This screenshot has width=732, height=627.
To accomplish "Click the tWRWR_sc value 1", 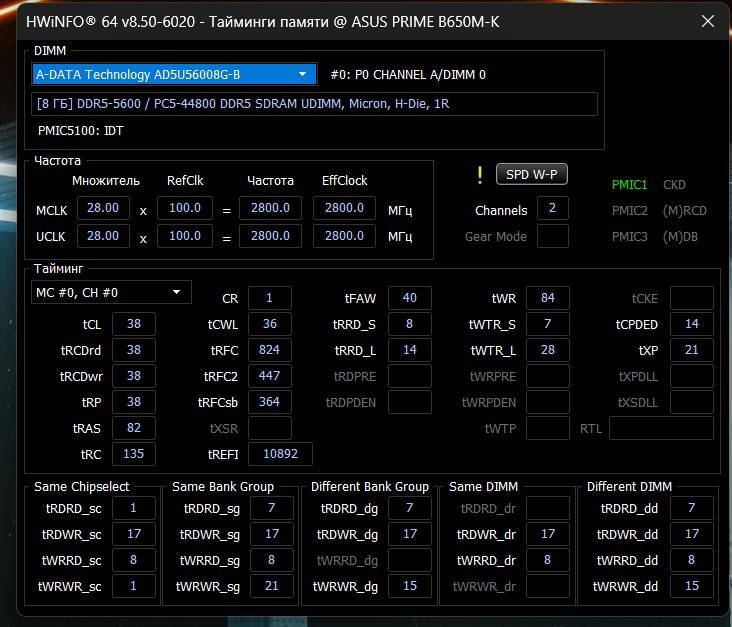I will pos(134,586).
